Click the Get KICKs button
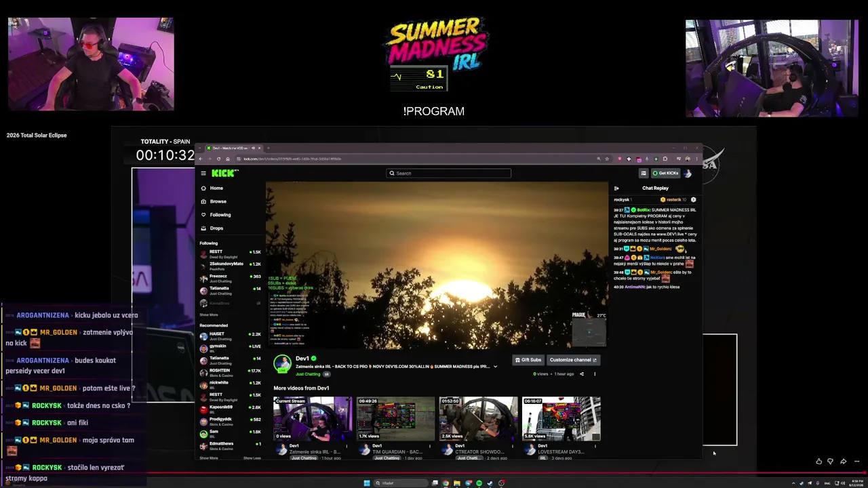 tap(665, 174)
